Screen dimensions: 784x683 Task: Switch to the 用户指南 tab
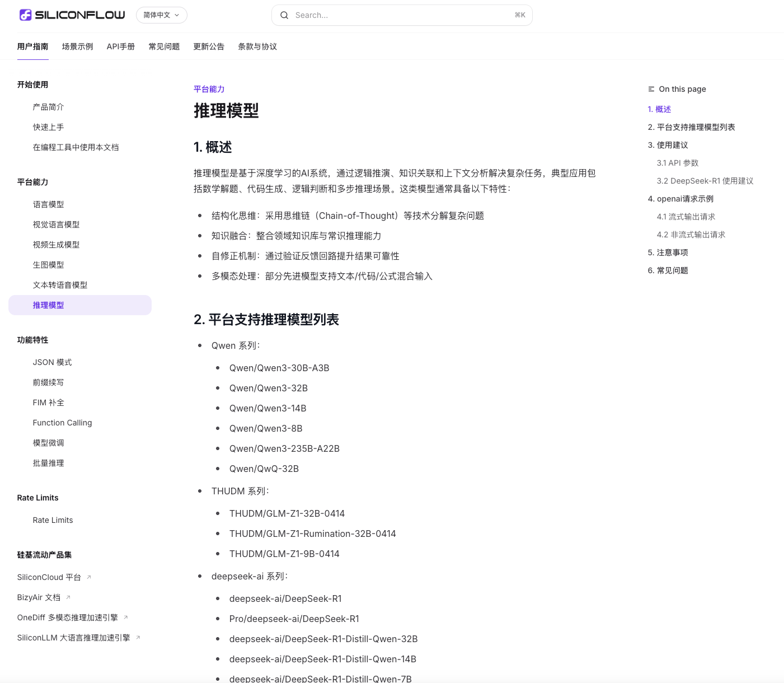click(32, 46)
